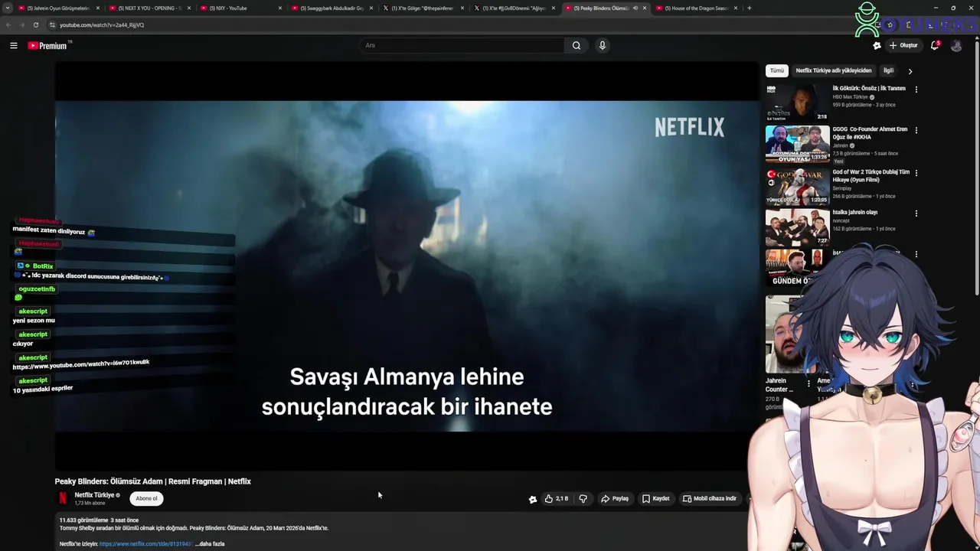Select the Tümü filter chip
980x551 pixels.
[777, 70]
